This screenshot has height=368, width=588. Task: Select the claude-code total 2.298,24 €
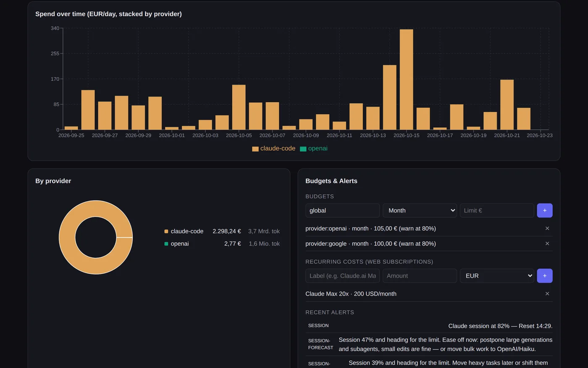coord(227,231)
